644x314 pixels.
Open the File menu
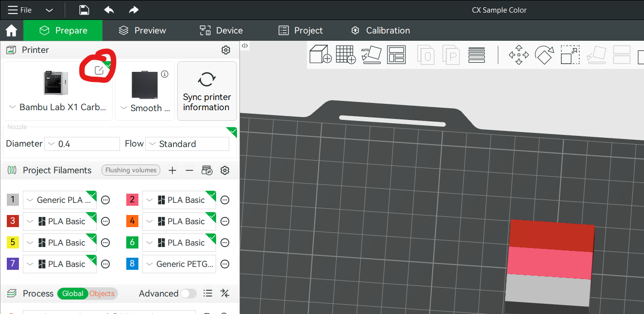point(20,10)
